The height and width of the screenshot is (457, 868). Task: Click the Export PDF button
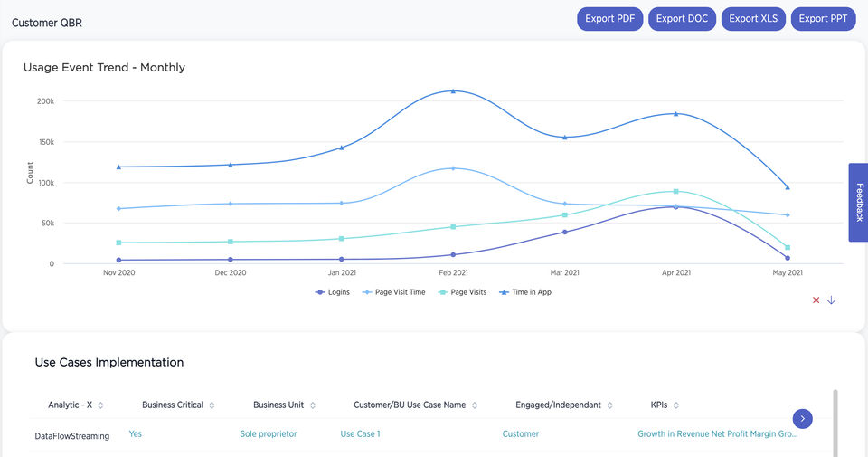pyautogui.click(x=609, y=19)
